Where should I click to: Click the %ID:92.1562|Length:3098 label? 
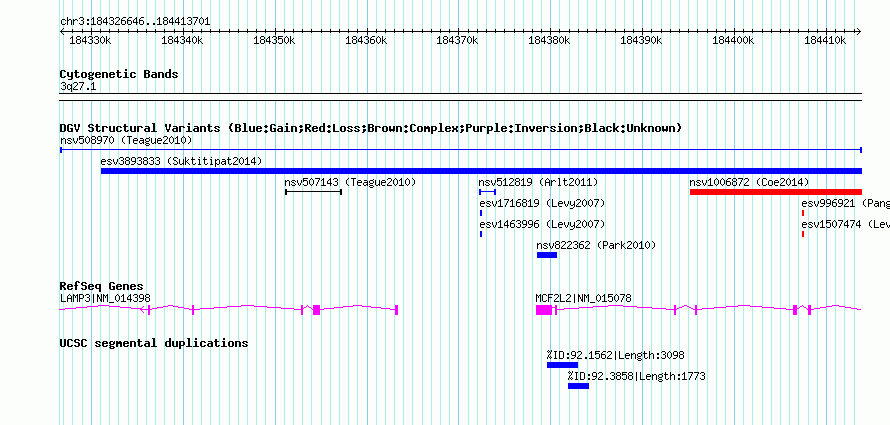point(616,355)
